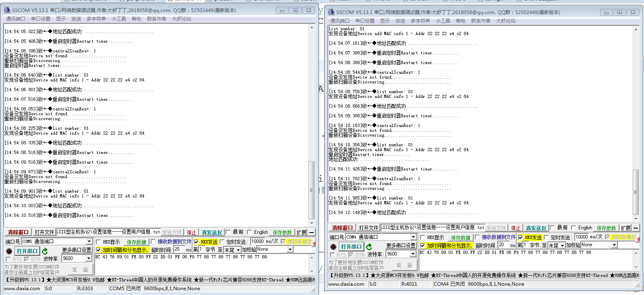Viewport: 644px width, 295px height.
Task: Open 加校验 None dropdown in COM5 window
Action: (290, 249)
